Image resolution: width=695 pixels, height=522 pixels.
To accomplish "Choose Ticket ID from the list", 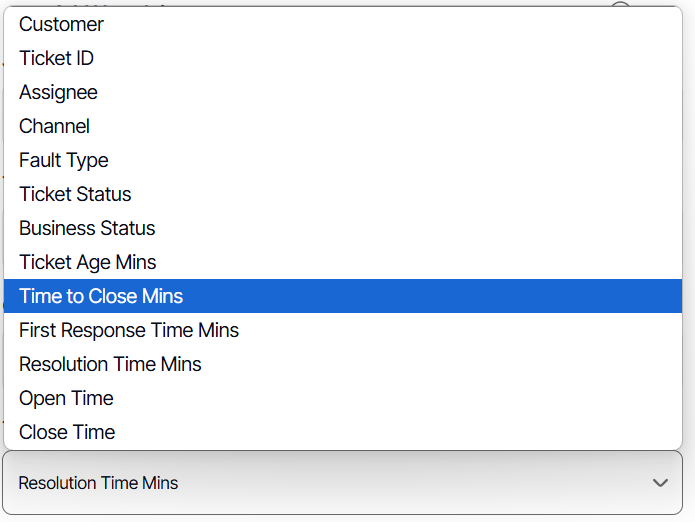I will [56, 58].
